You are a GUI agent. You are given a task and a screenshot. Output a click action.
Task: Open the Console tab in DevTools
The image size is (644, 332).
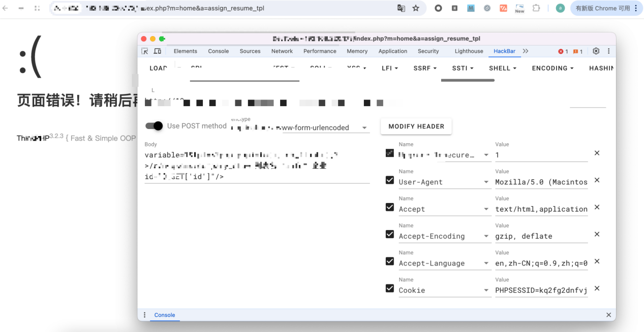(218, 51)
